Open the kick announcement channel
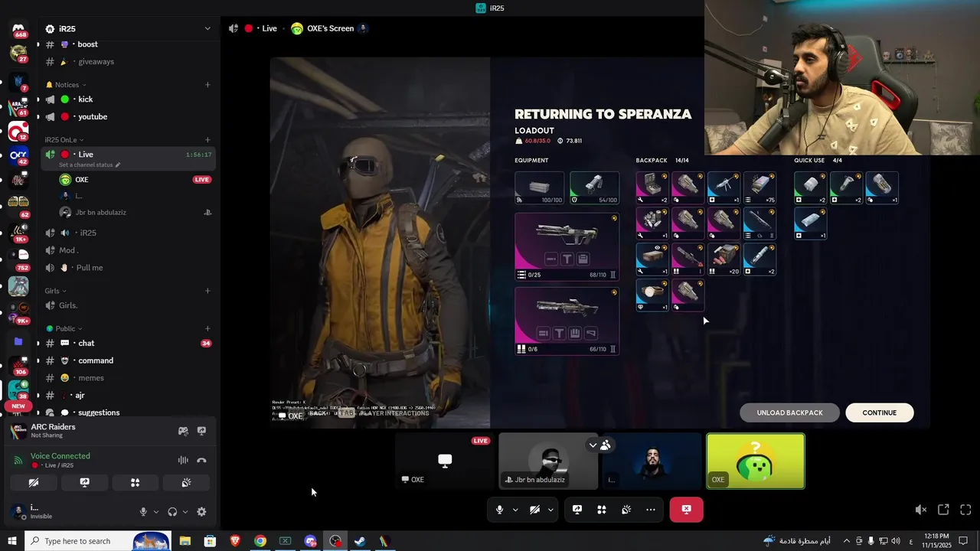Screen dimensions: 980x551 point(128,99)
